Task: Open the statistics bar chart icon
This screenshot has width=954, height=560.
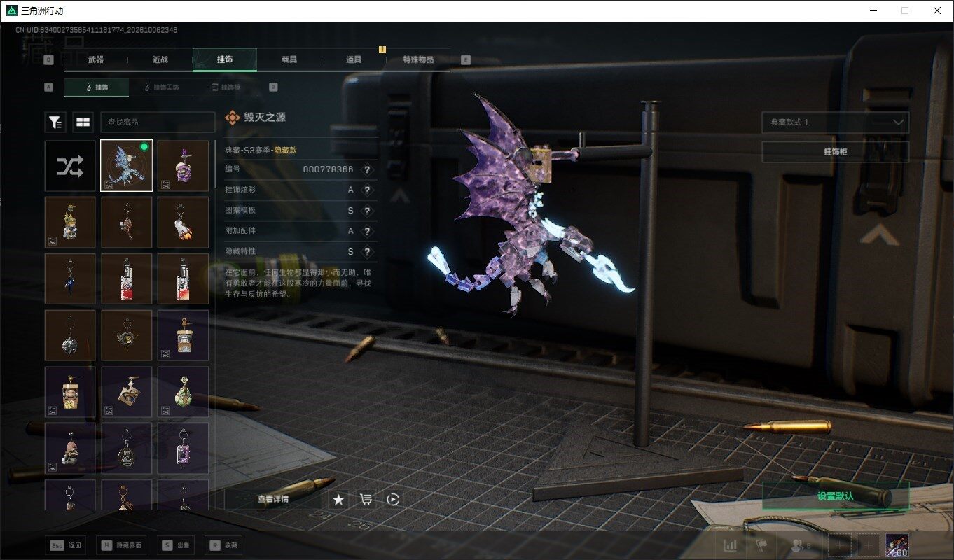Action: tap(730, 545)
